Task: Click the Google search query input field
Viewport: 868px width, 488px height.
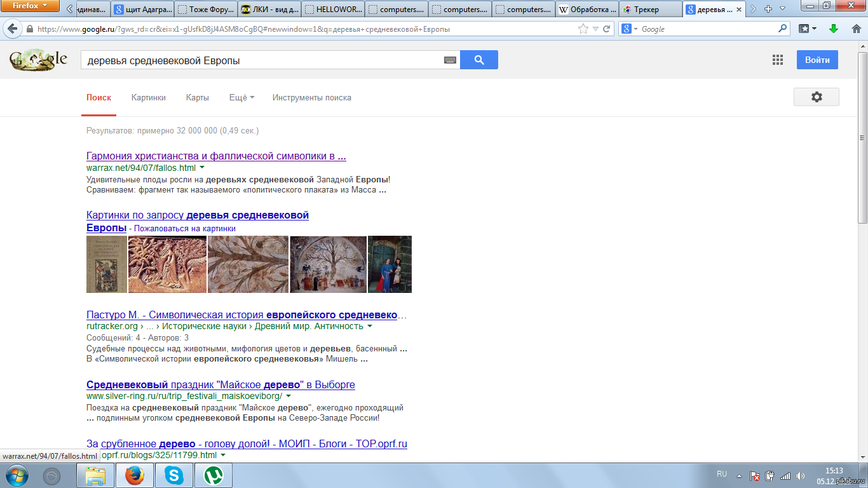Action: 261,60
